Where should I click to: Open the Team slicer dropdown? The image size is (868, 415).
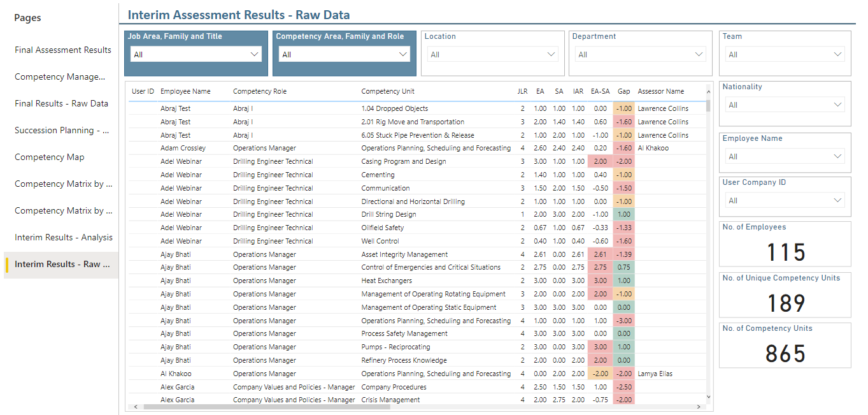(785, 54)
